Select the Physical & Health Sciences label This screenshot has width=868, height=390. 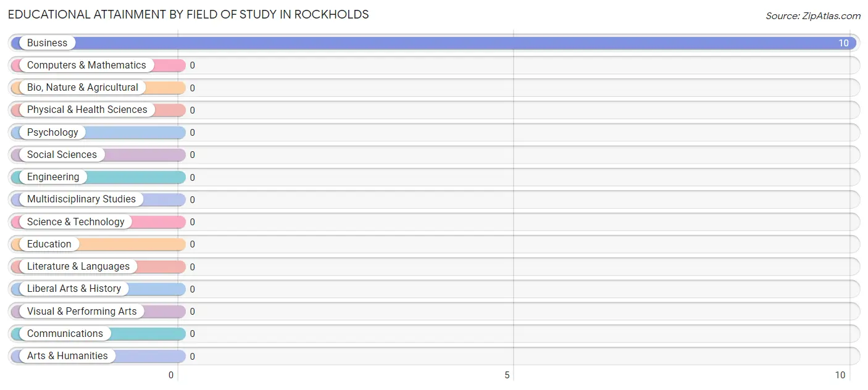pos(87,110)
